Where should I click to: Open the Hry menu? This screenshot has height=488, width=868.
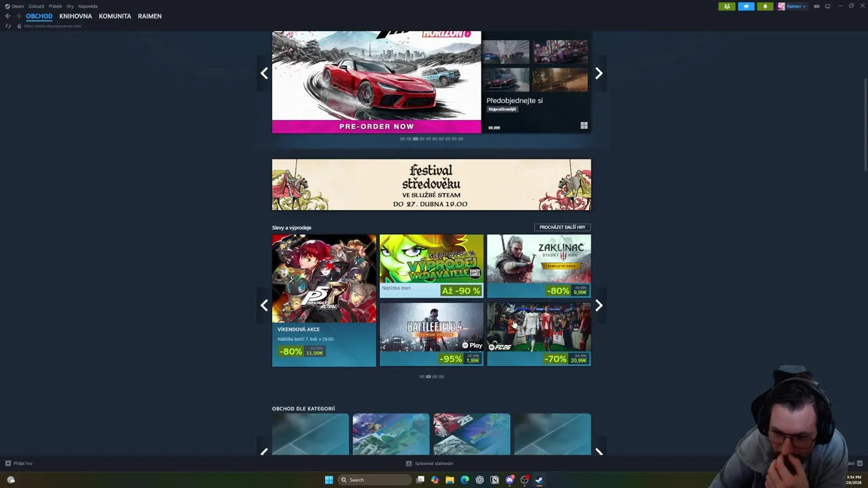[70, 6]
